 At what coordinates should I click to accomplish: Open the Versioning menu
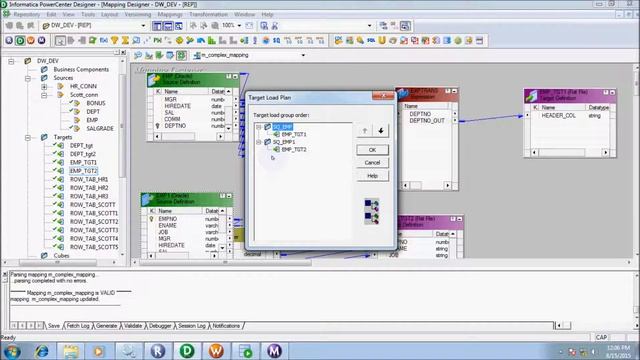pos(138,14)
